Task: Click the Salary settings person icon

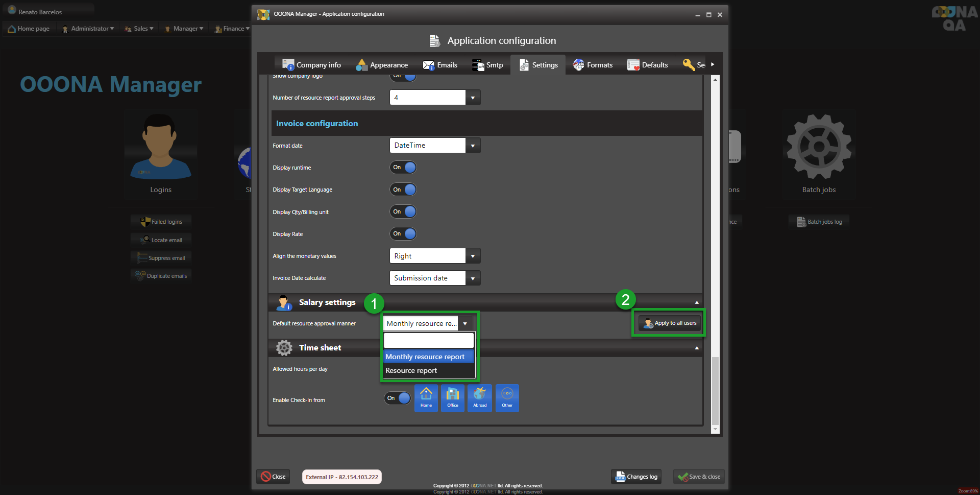Action: (x=283, y=303)
